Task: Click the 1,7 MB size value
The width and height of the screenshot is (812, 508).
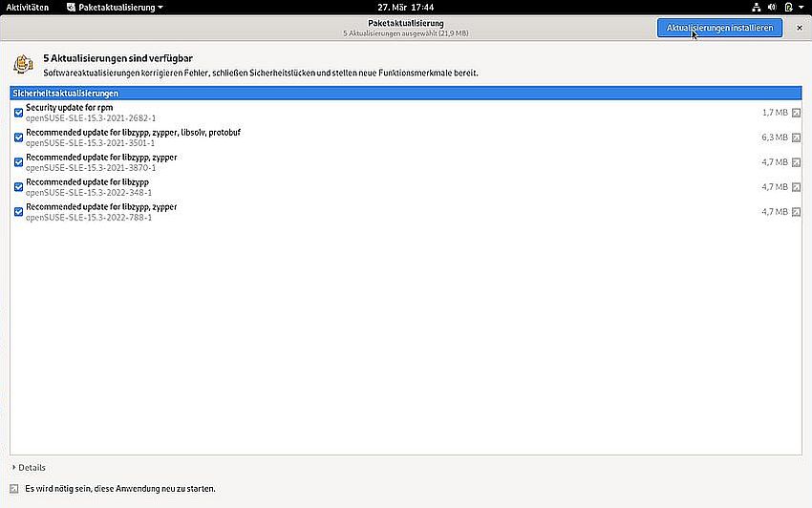Action: [x=775, y=113]
